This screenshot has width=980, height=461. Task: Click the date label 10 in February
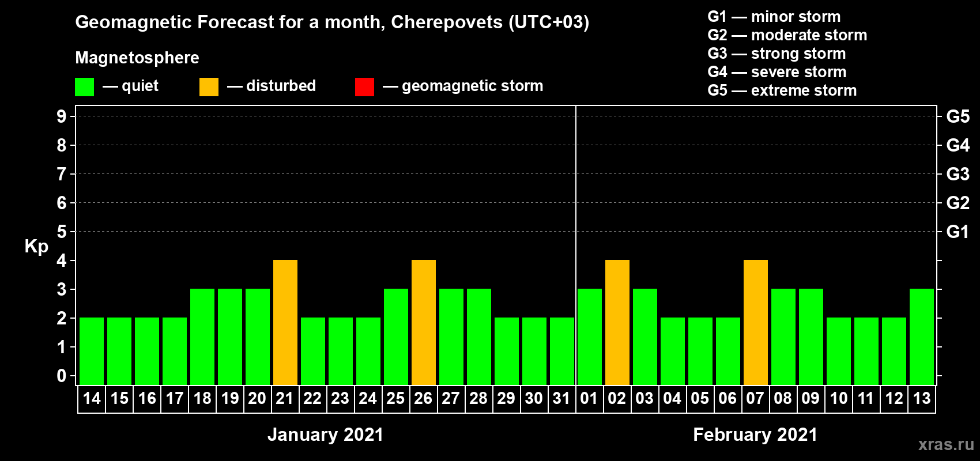click(838, 398)
